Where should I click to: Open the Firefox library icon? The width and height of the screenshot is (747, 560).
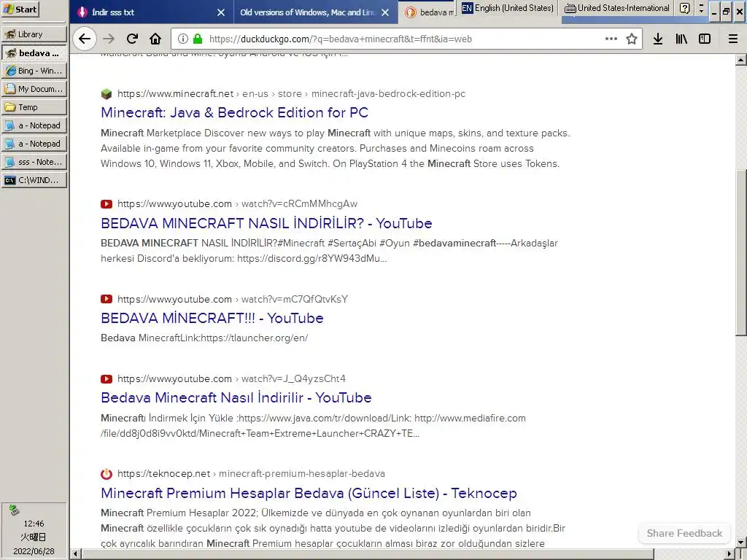point(681,39)
